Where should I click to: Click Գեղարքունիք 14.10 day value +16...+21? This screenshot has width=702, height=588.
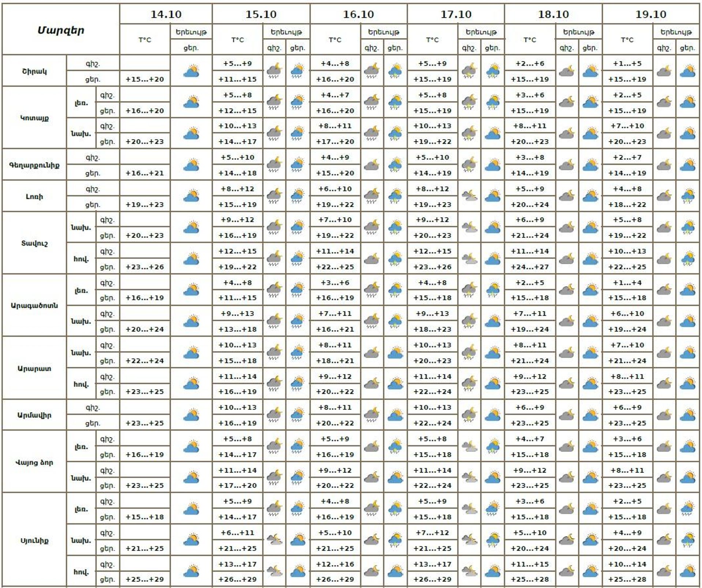[x=145, y=173]
